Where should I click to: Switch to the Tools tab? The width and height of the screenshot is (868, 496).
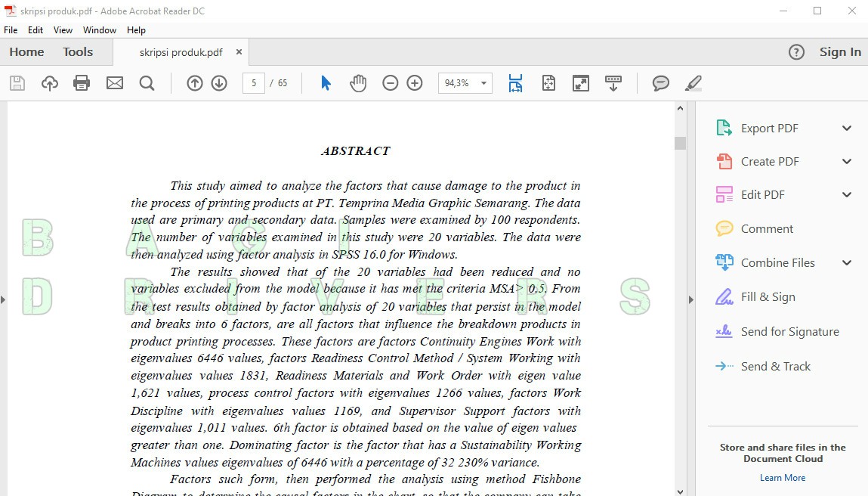click(78, 52)
